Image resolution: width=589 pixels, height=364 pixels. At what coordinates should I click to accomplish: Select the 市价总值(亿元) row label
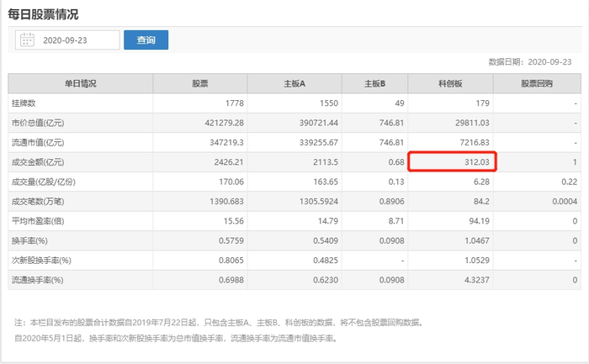pos(38,123)
